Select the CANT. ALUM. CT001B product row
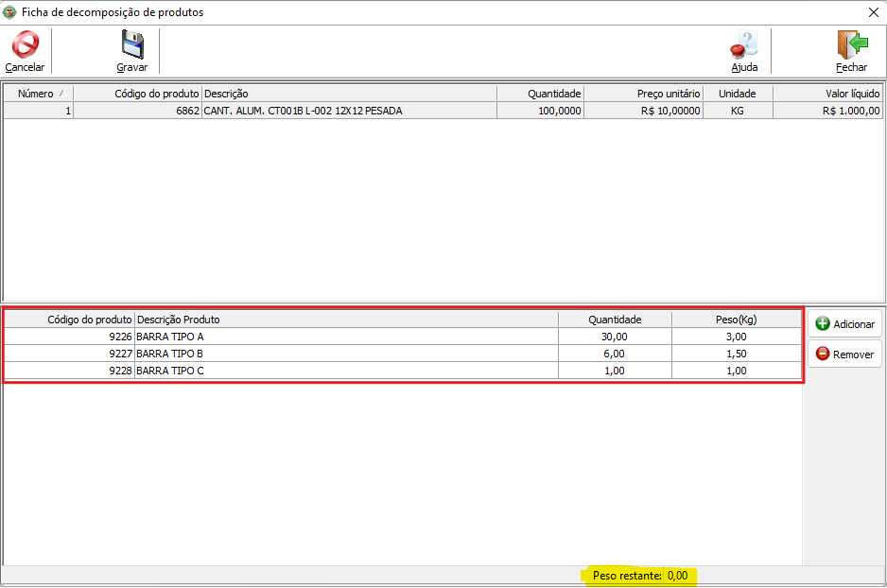Image resolution: width=887 pixels, height=588 pixels. click(303, 111)
